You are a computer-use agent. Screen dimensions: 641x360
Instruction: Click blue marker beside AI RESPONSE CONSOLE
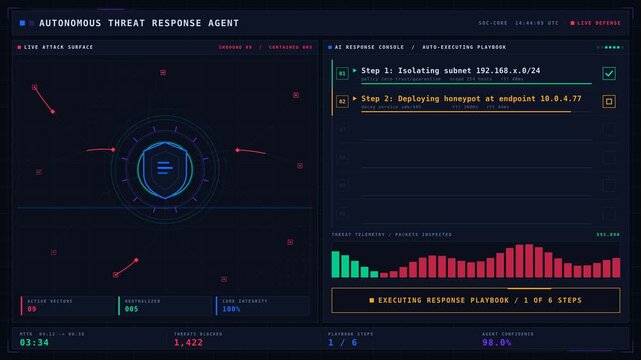[x=330, y=47]
